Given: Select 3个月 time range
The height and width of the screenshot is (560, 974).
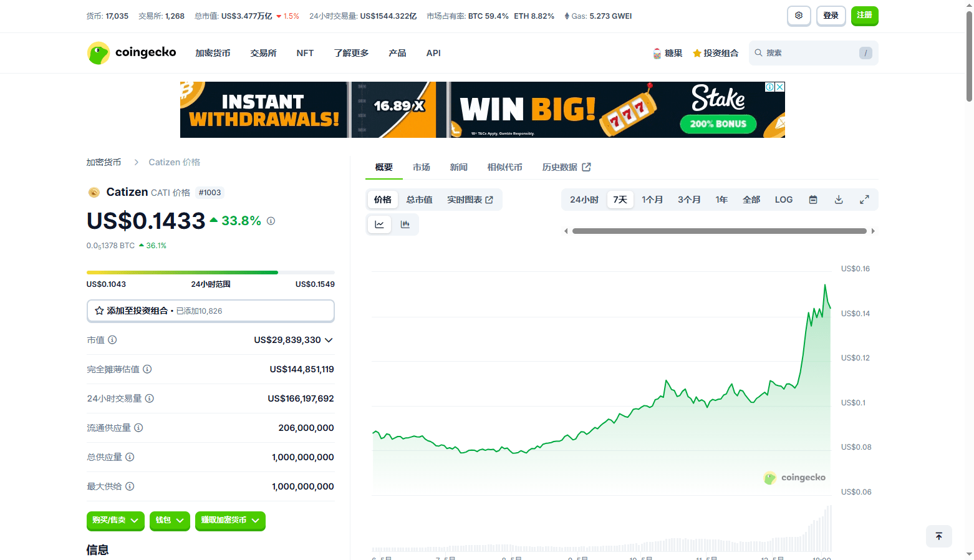Looking at the screenshot, I should tap(689, 200).
